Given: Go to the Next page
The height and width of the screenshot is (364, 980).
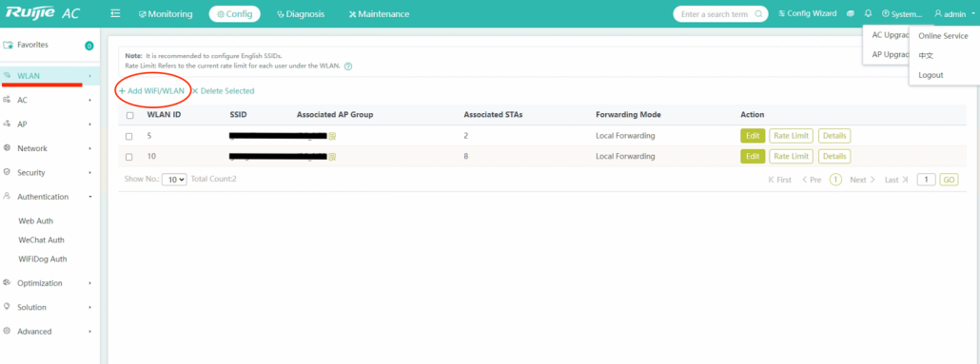Looking at the screenshot, I should 863,180.
